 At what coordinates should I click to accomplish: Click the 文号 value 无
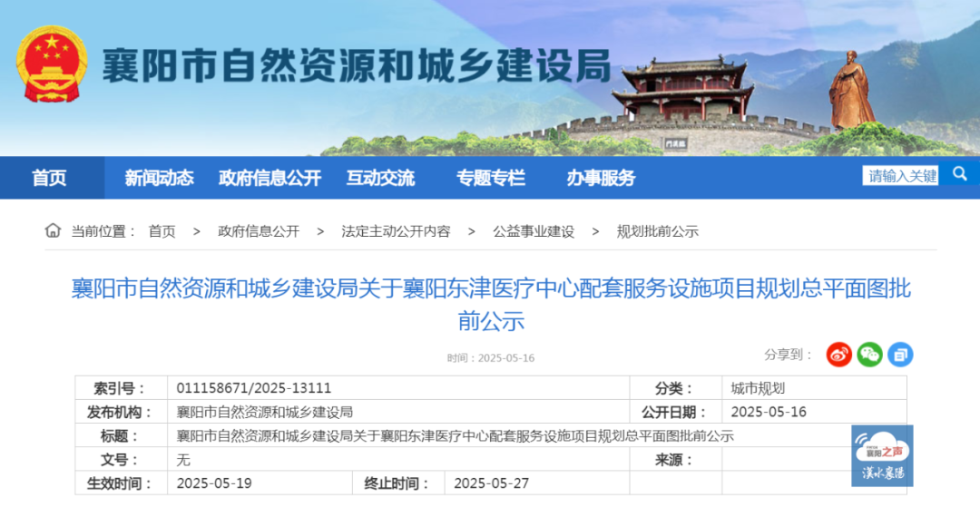[183, 460]
